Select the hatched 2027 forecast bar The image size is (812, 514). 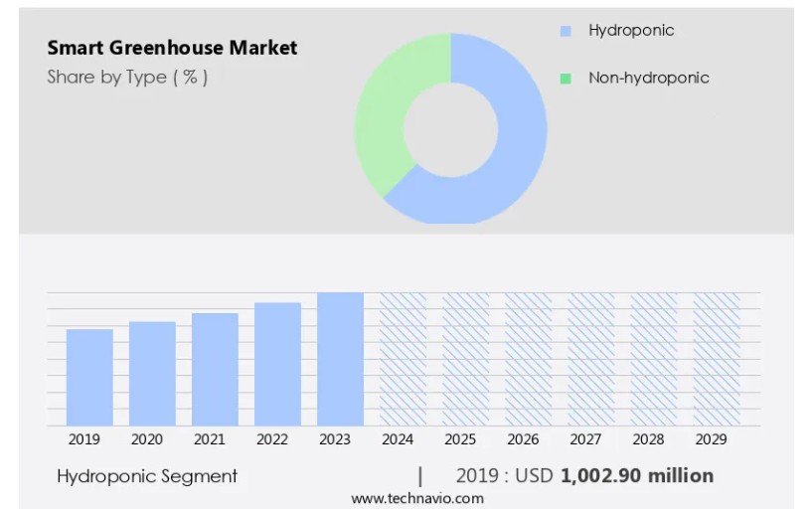point(590,359)
